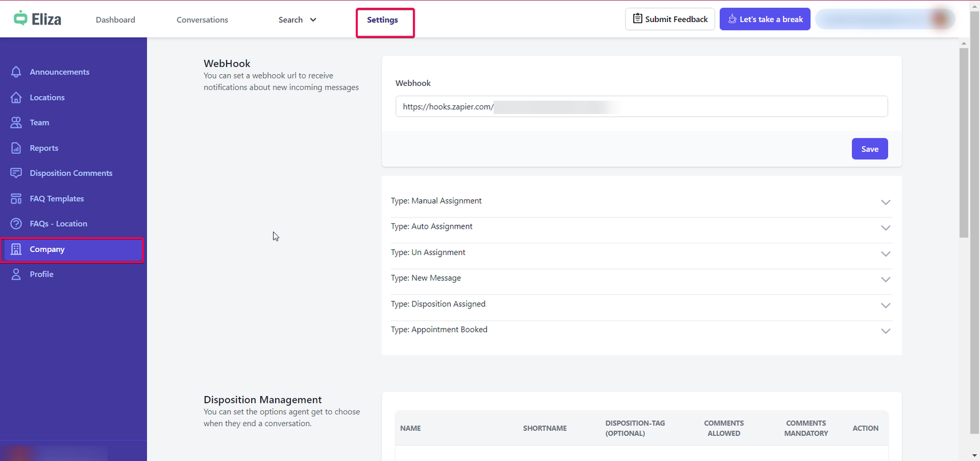This screenshot has width=980, height=461.
Task: Select the FAQ Templates icon
Action: point(17,199)
